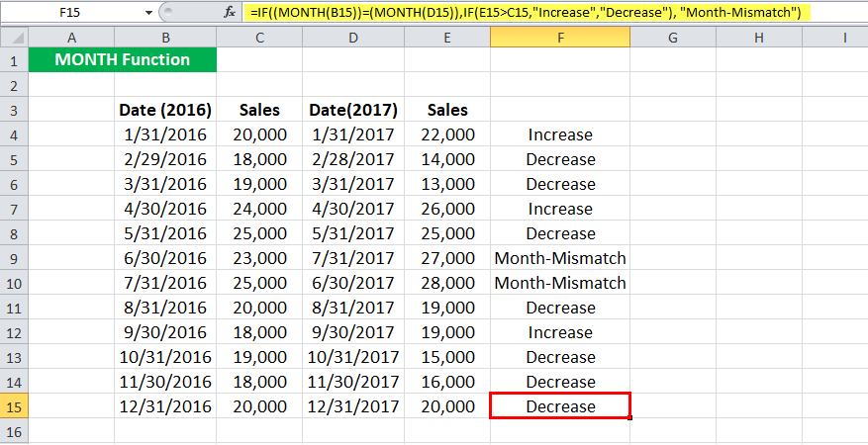Screen dimensions: 868x445
Task: Select row 1 header
Action: [14, 59]
